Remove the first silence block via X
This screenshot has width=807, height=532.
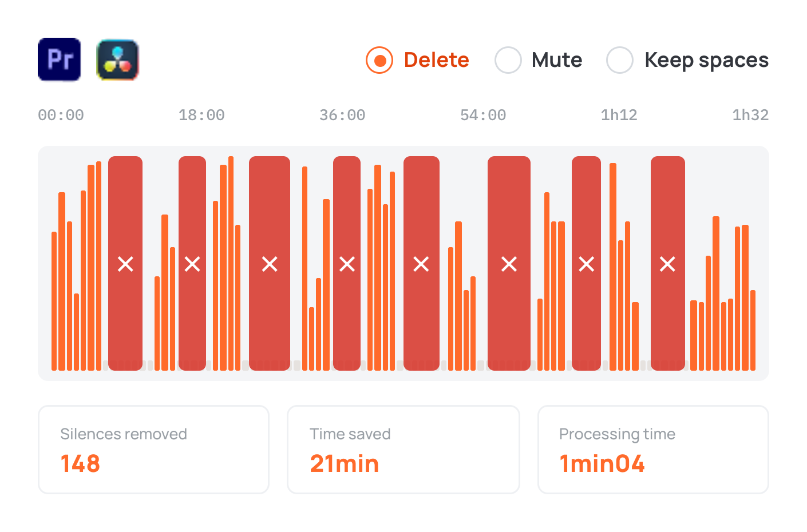[125, 264]
